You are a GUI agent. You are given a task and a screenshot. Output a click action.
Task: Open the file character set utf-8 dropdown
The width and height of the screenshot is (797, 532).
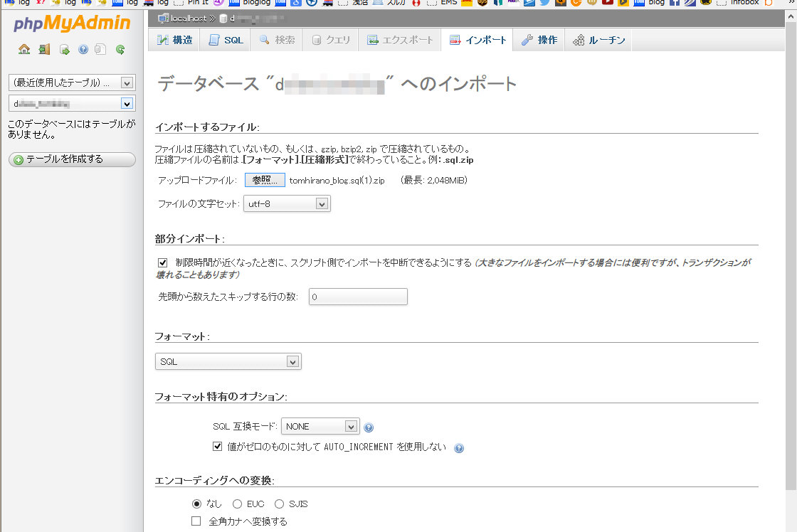point(286,204)
